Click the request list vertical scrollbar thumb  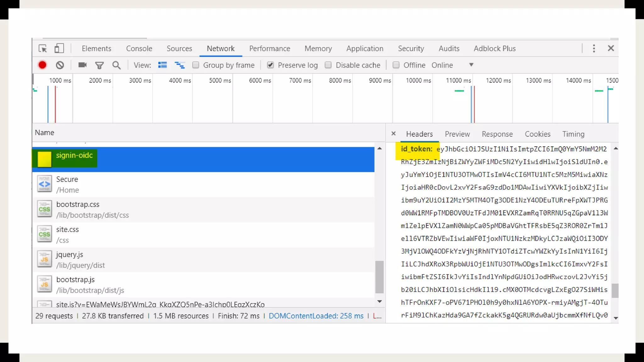point(380,277)
